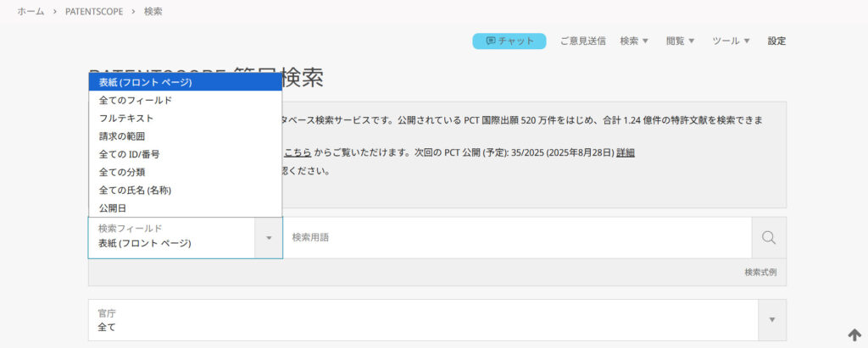Select 全ての分類 option
Image resolution: width=868 pixels, height=348 pixels.
(x=122, y=172)
